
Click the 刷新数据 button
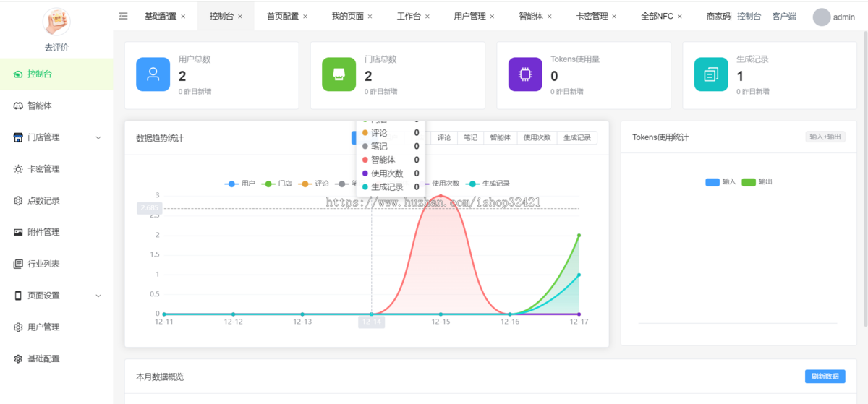[x=825, y=377]
